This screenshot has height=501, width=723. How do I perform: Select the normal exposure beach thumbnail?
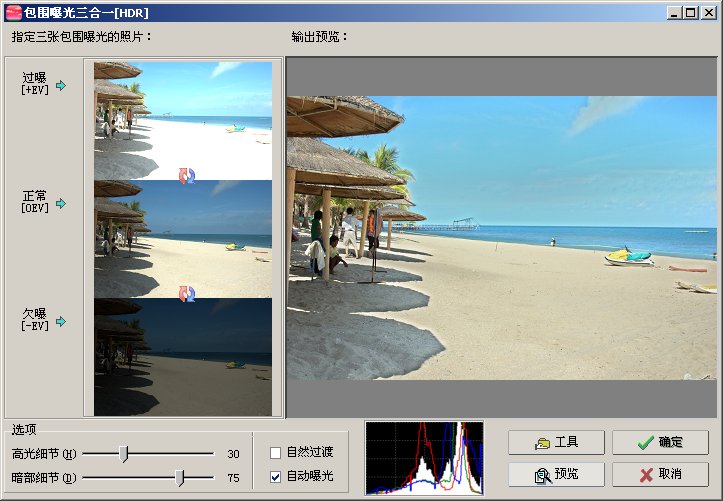point(183,239)
